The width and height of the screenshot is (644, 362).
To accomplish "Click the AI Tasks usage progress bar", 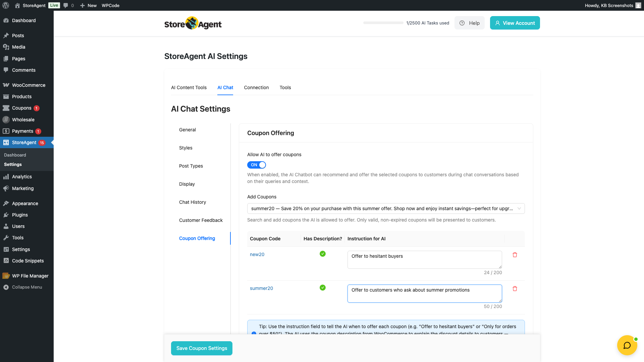I will [383, 23].
